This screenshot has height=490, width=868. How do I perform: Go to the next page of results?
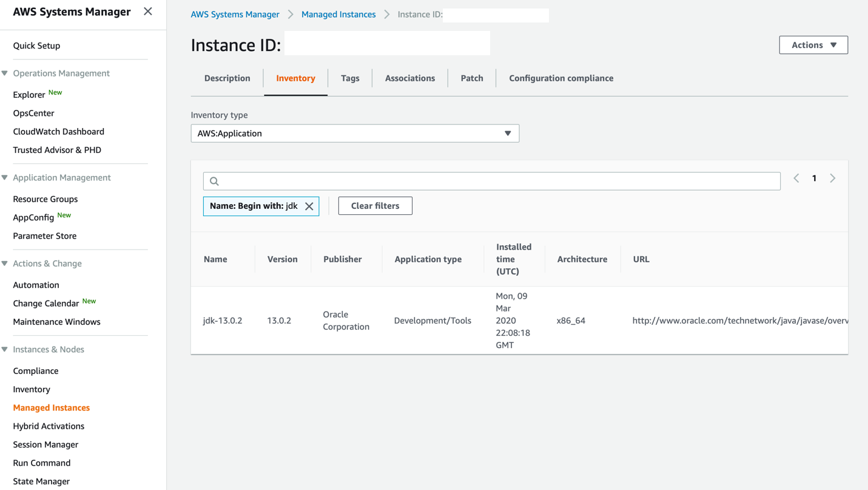pos(832,178)
